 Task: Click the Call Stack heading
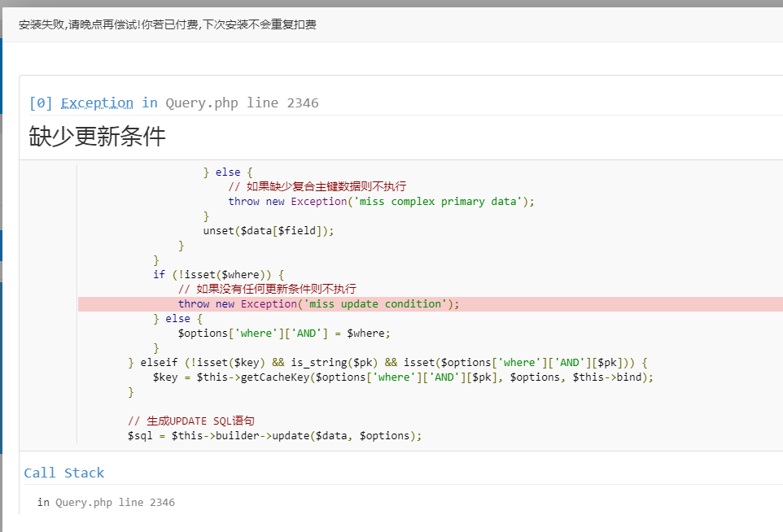coord(64,473)
